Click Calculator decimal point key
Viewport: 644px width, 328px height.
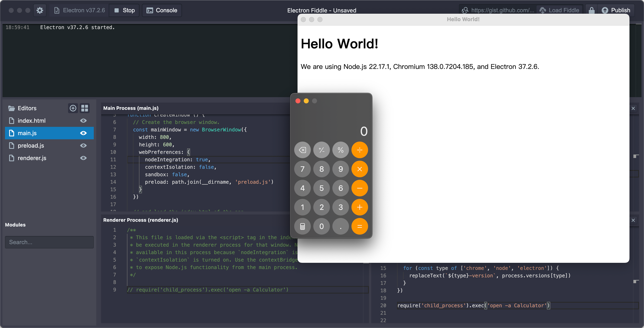(340, 226)
